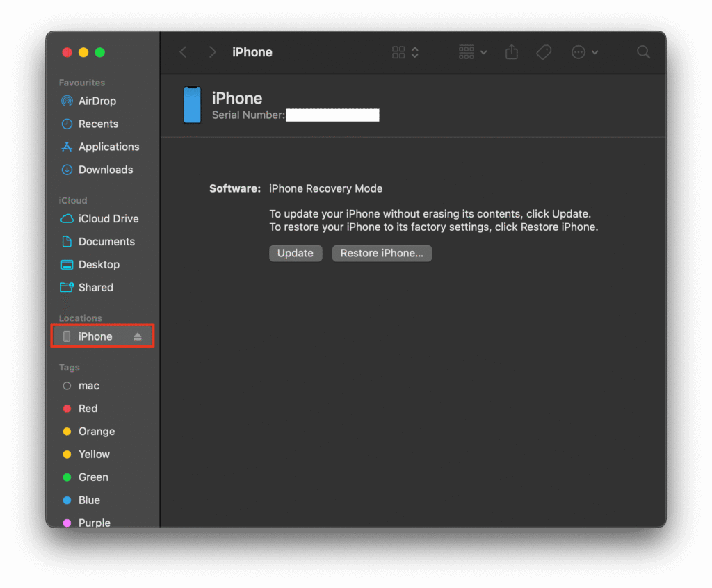Click the eject icon next to iPhone
This screenshot has height=588, width=712.
[x=138, y=336]
